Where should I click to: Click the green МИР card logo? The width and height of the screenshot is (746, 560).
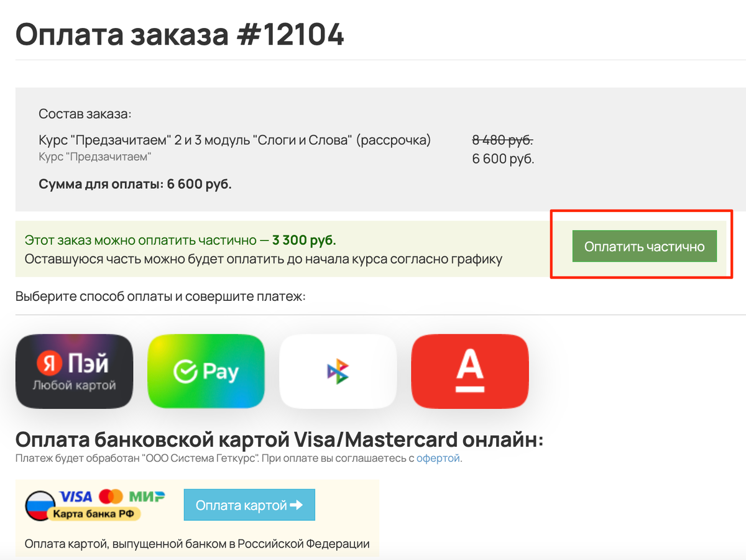(x=147, y=497)
